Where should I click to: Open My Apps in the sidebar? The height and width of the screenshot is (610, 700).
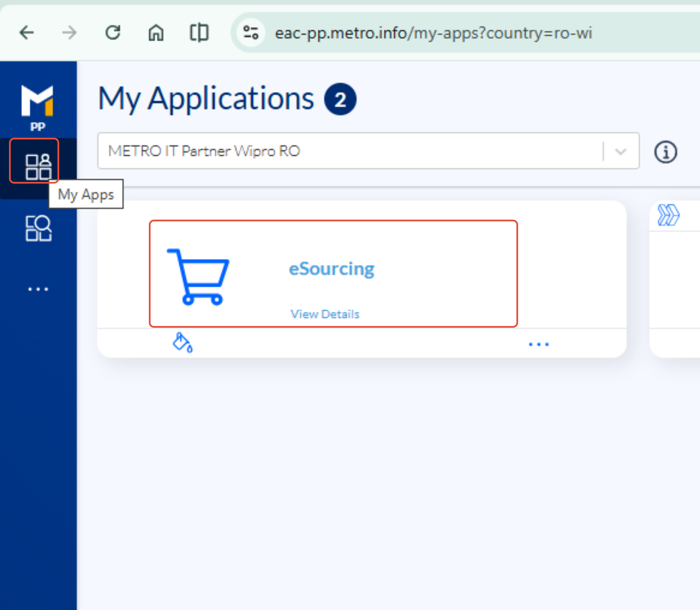click(x=39, y=166)
